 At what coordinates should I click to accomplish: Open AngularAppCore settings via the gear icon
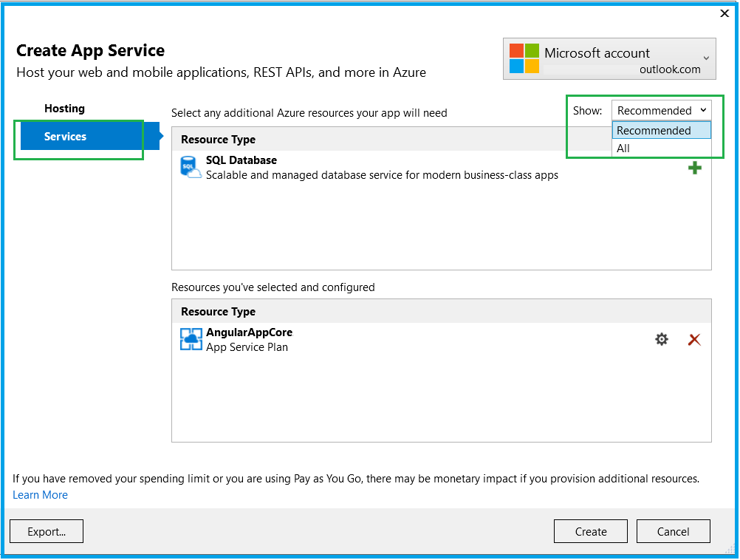[661, 339]
